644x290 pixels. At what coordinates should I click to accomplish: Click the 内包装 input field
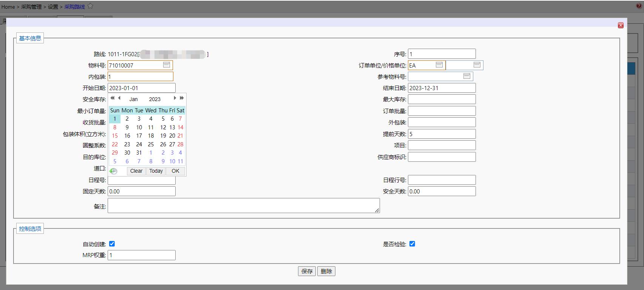coord(141,77)
